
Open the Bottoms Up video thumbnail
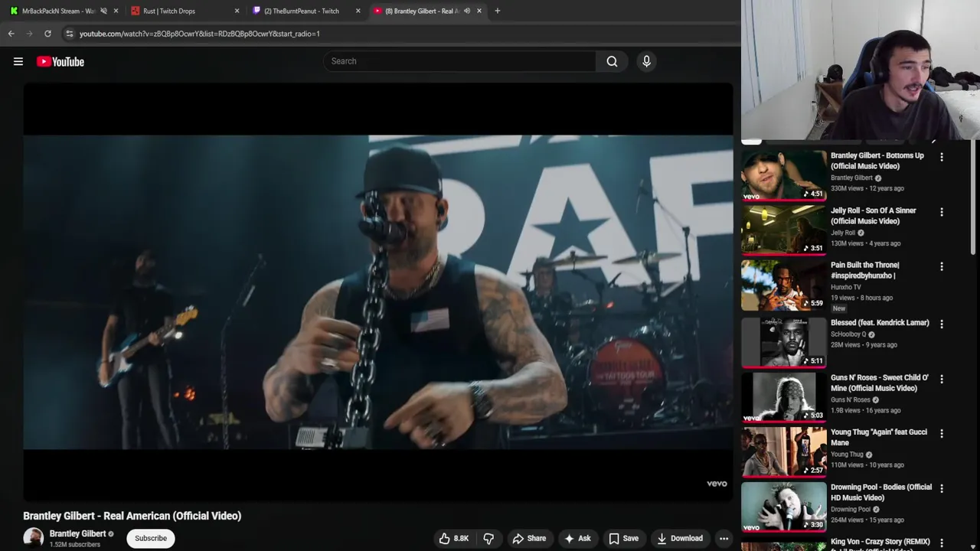[x=784, y=174]
